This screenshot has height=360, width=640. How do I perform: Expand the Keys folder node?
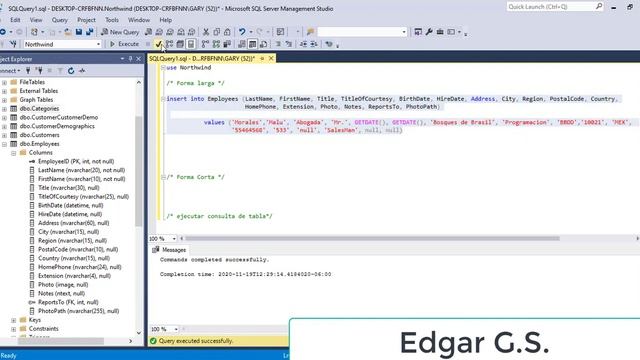click(13, 320)
